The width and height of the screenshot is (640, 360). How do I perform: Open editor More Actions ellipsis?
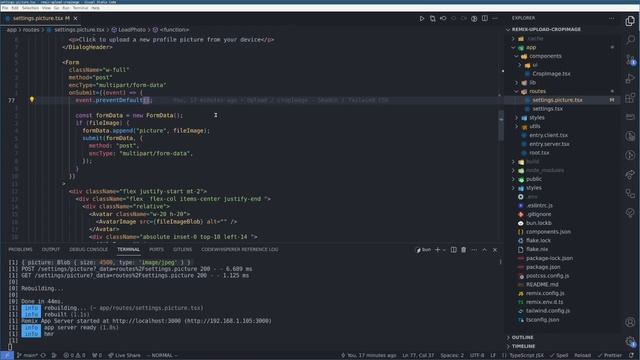coord(495,18)
